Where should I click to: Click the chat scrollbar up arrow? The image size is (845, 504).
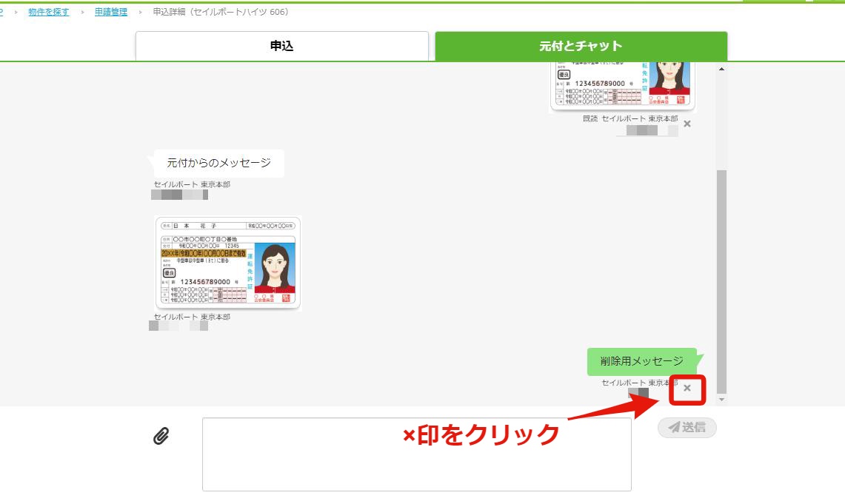721,69
